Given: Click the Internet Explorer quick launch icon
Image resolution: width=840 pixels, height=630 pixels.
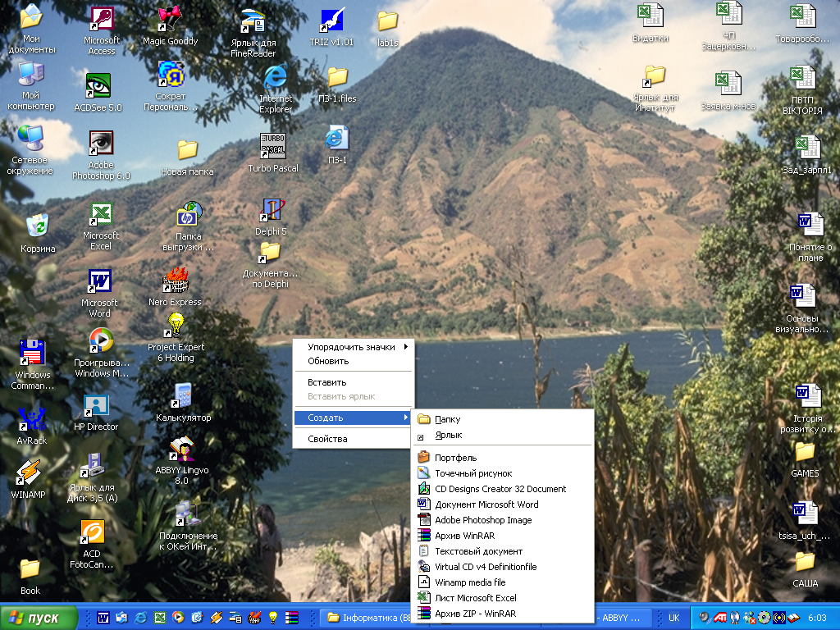Looking at the screenshot, I should tap(140, 618).
